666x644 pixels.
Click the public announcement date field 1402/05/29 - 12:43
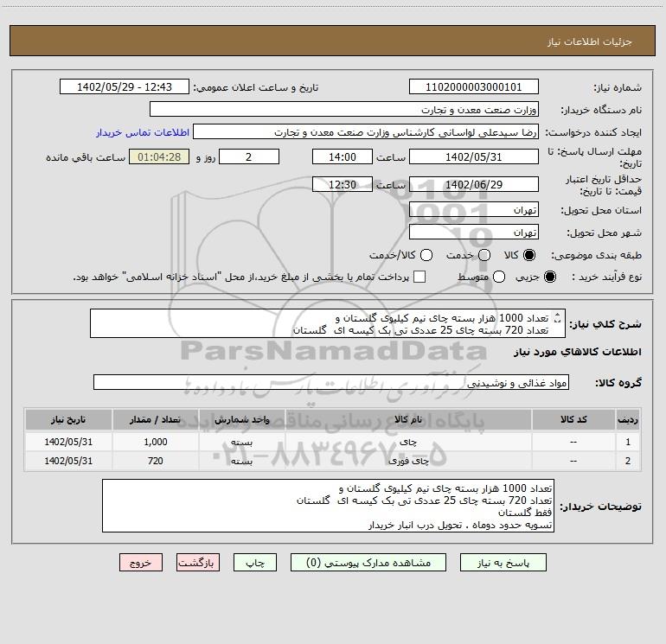coord(125,86)
